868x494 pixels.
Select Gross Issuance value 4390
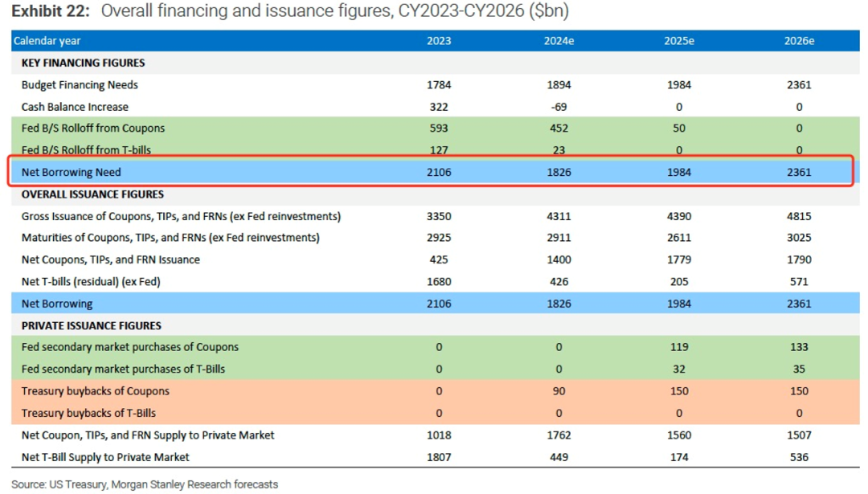click(678, 216)
